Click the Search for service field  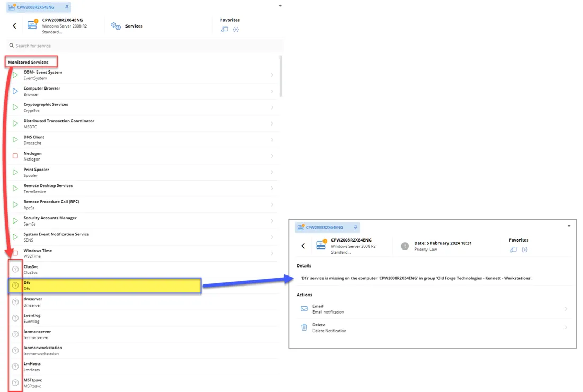coord(143,46)
